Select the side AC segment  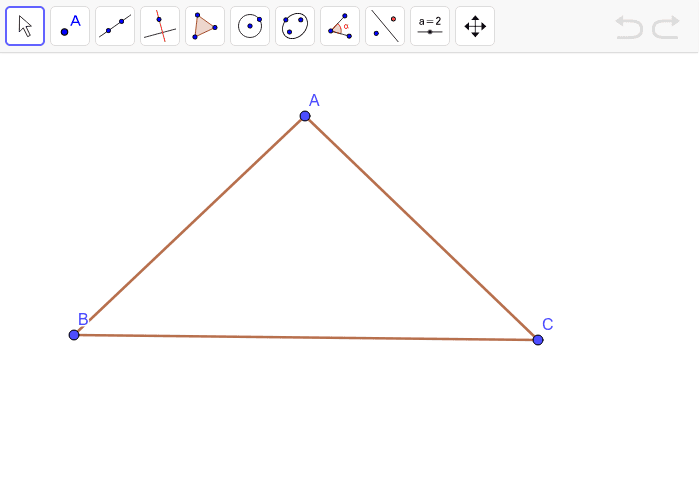[421, 228]
